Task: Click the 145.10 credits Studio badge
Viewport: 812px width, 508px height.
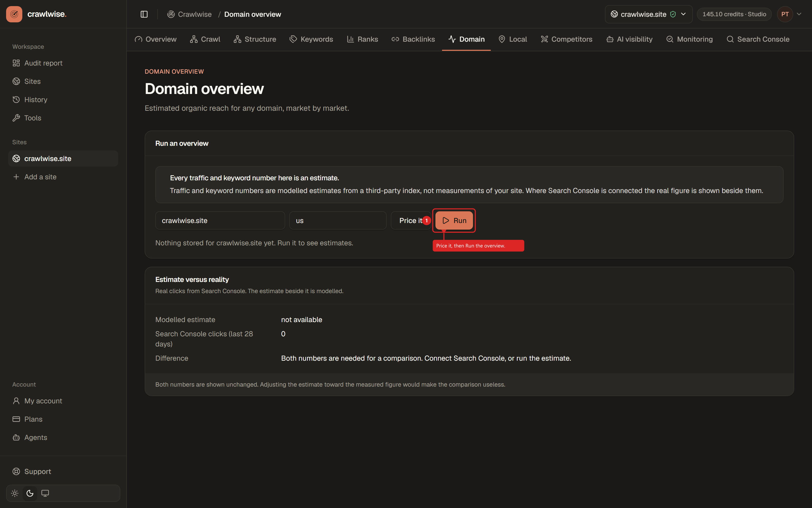Action: pyautogui.click(x=734, y=14)
